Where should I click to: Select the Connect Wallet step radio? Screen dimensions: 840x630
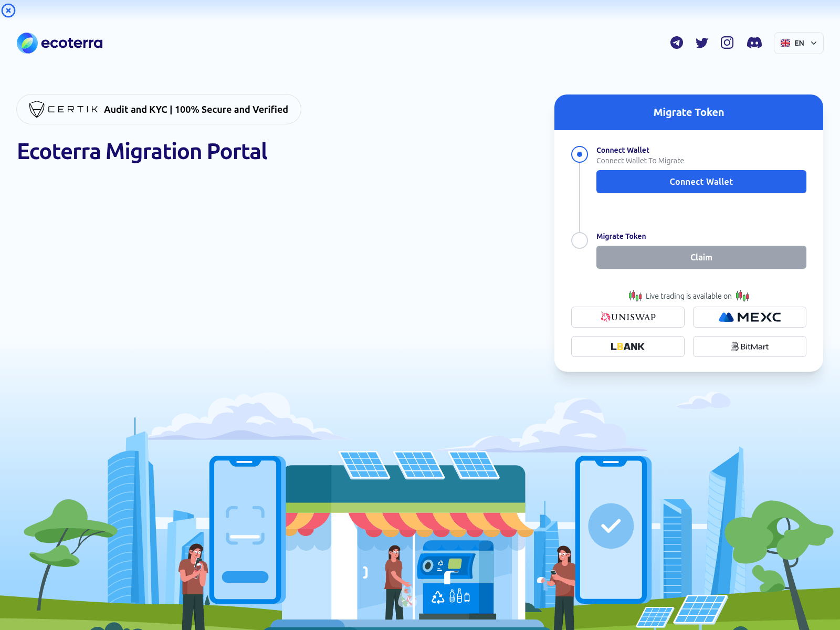point(580,154)
